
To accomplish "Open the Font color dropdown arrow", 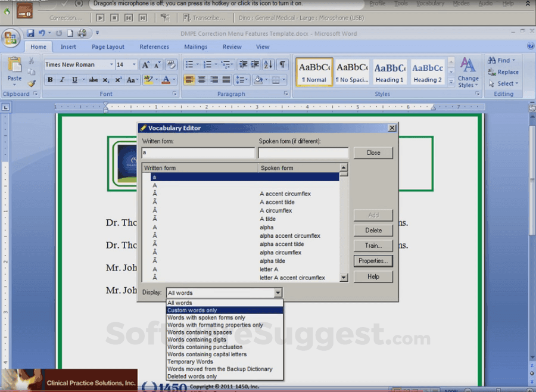I will coord(173,79).
